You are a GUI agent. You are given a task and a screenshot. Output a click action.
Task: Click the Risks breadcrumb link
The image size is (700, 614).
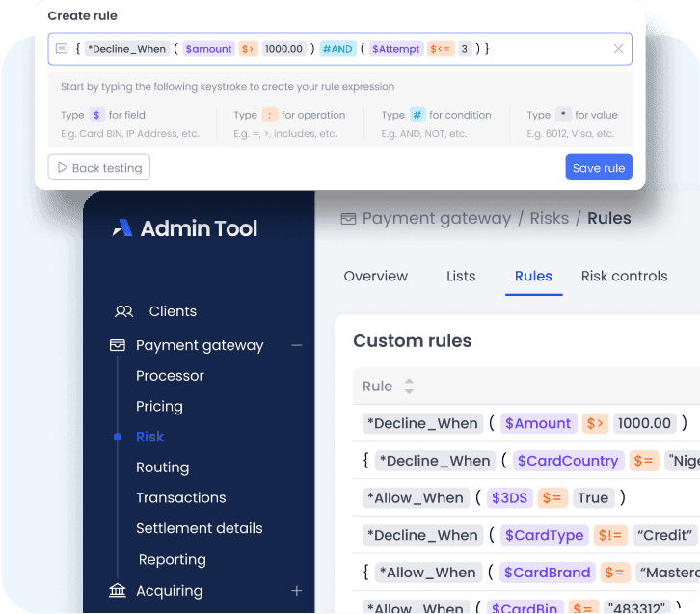coord(550,218)
